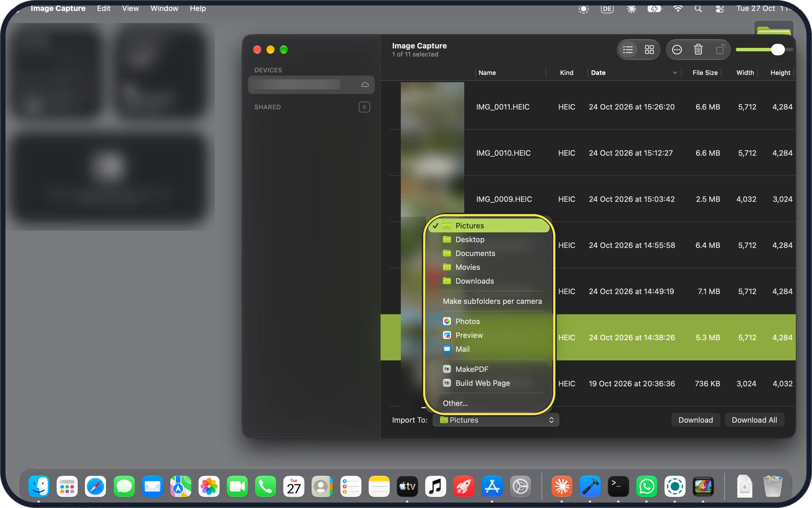The width and height of the screenshot is (812, 508).
Task: Launch Terminal from the Dock
Action: [618, 486]
